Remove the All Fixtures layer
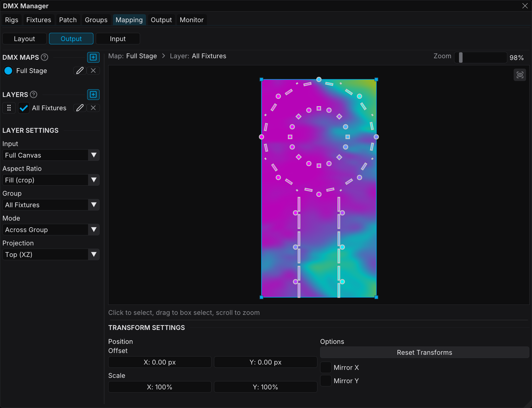 [x=93, y=108]
